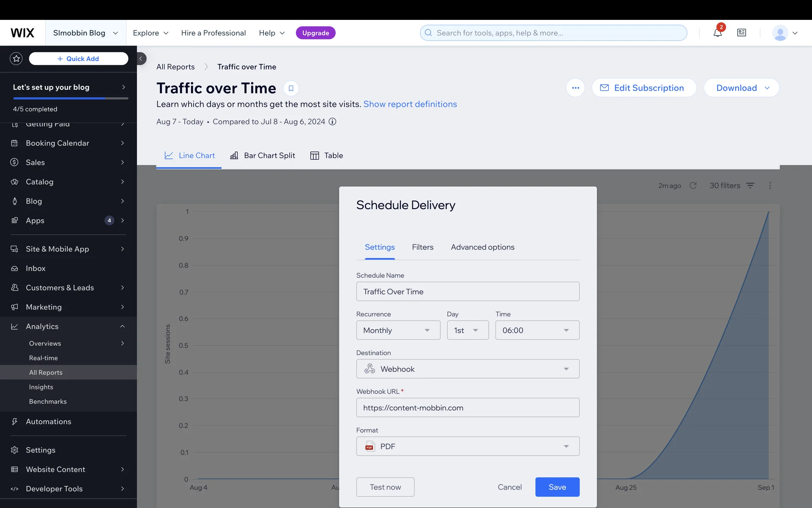Open the Format PDF dropdown
This screenshot has width=812, height=508.
[467, 447]
